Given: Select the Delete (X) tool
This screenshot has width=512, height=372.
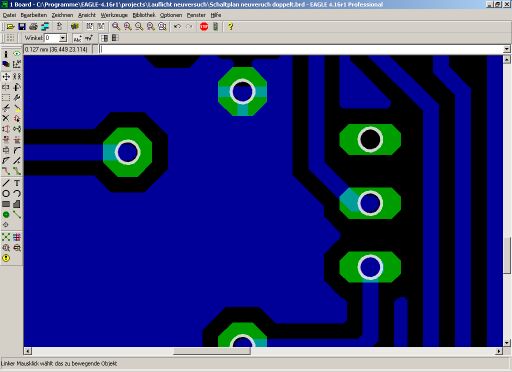Looking at the screenshot, I should (x=6, y=118).
